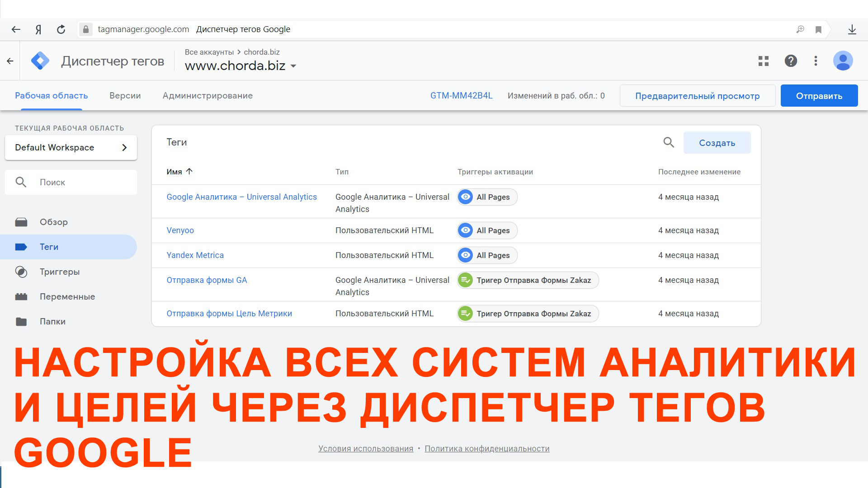868x488 pixels.
Task: Click the sidebar search magnifier icon
Action: [x=21, y=182]
